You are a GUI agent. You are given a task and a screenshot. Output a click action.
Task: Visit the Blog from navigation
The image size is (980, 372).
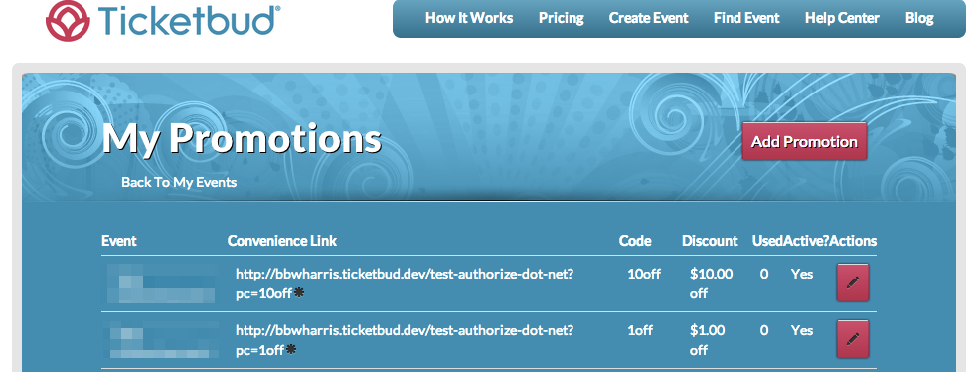pyautogui.click(x=919, y=18)
